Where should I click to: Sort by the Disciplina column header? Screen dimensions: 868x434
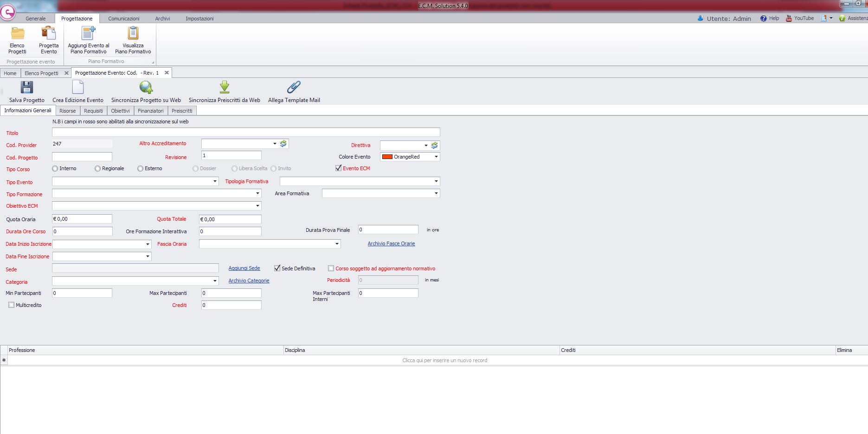(421, 350)
